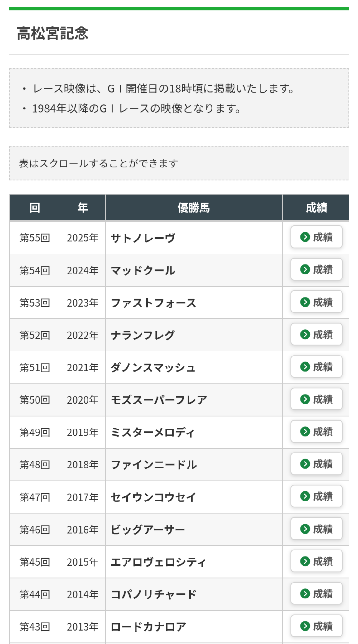Click green arrow icon for 2023 ファストフォース

(x=305, y=302)
